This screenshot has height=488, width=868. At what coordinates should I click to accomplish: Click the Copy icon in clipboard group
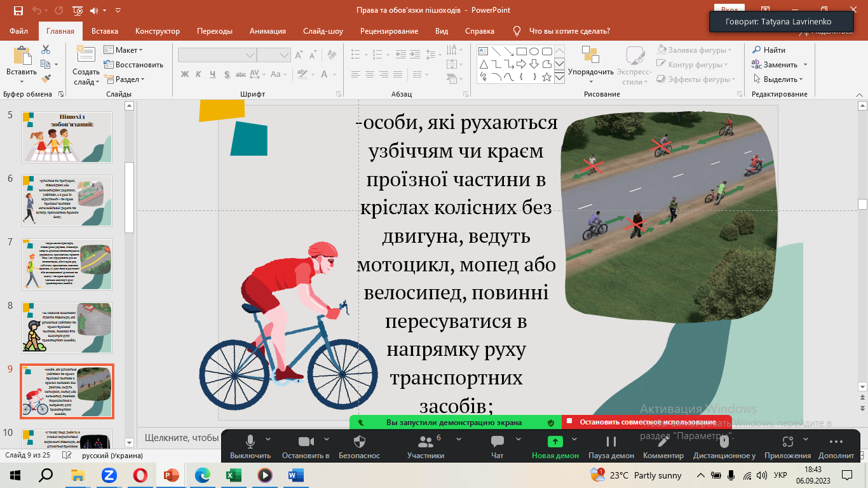pos(46,64)
